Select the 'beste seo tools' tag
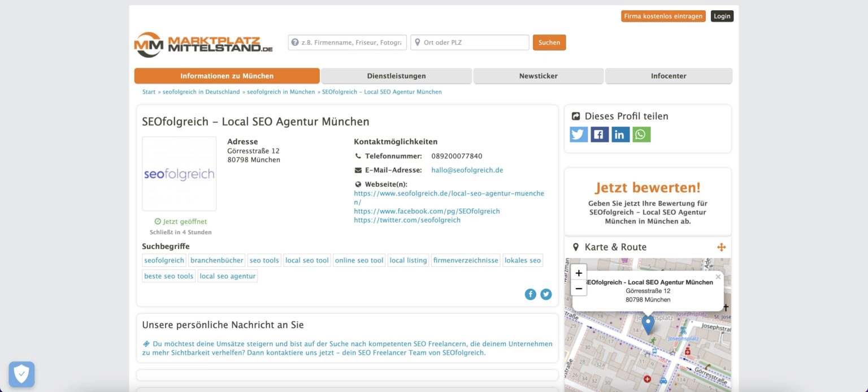Image resolution: width=868 pixels, height=392 pixels. coord(169,276)
